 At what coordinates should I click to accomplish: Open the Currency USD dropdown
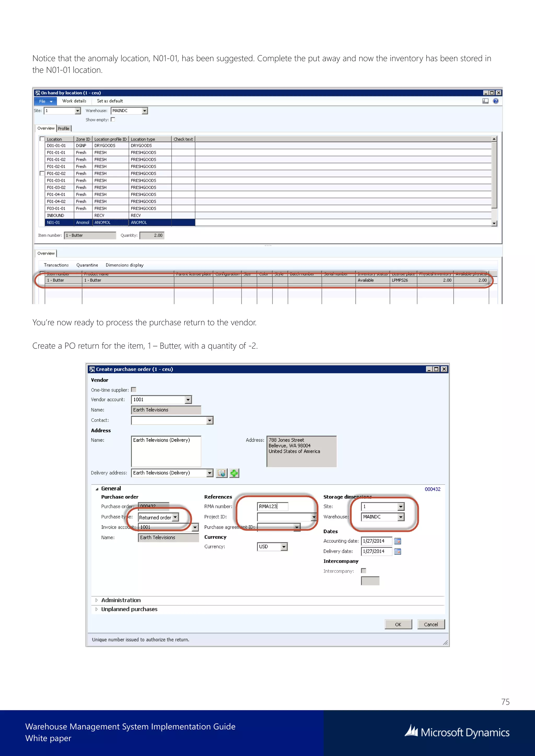pyautogui.click(x=284, y=547)
